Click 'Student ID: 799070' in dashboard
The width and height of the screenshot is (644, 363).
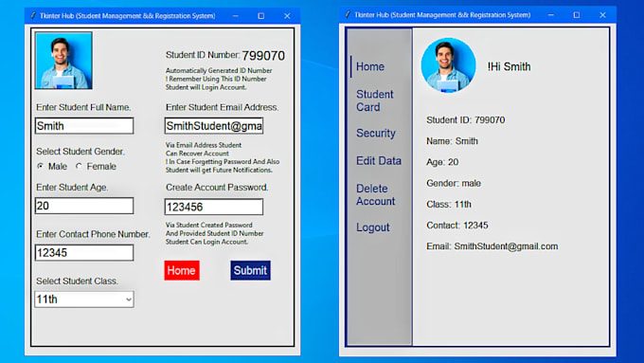[x=466, y=120]
